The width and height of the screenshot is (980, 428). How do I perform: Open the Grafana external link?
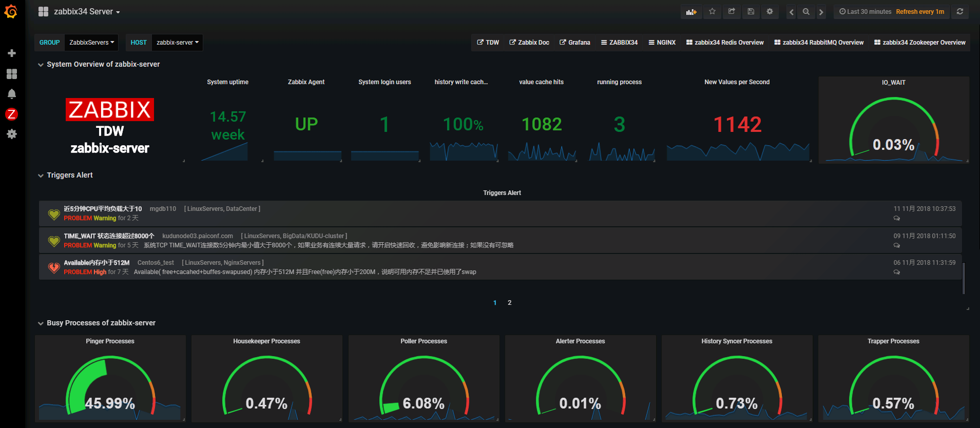click(x=575, y=43)
